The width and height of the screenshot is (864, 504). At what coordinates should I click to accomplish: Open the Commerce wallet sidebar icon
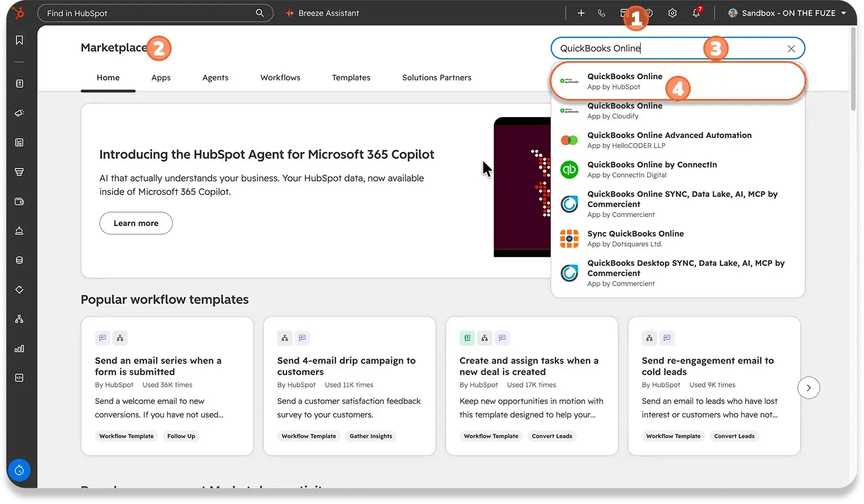click(x=19, y=201)
